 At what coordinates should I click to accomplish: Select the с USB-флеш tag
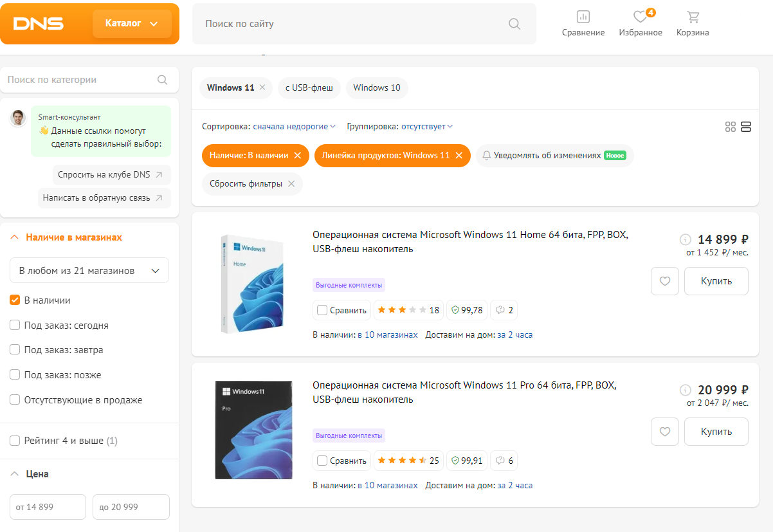(309, 87)
